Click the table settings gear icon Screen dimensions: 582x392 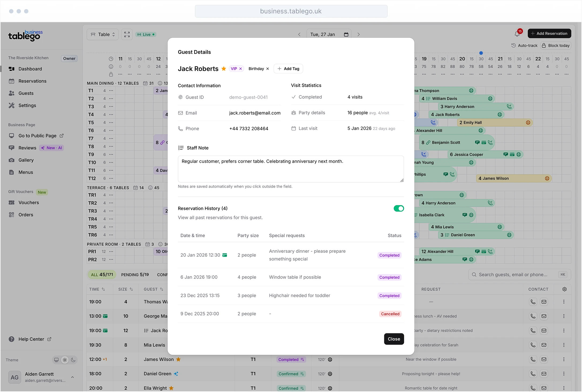[x=564, y=289]
